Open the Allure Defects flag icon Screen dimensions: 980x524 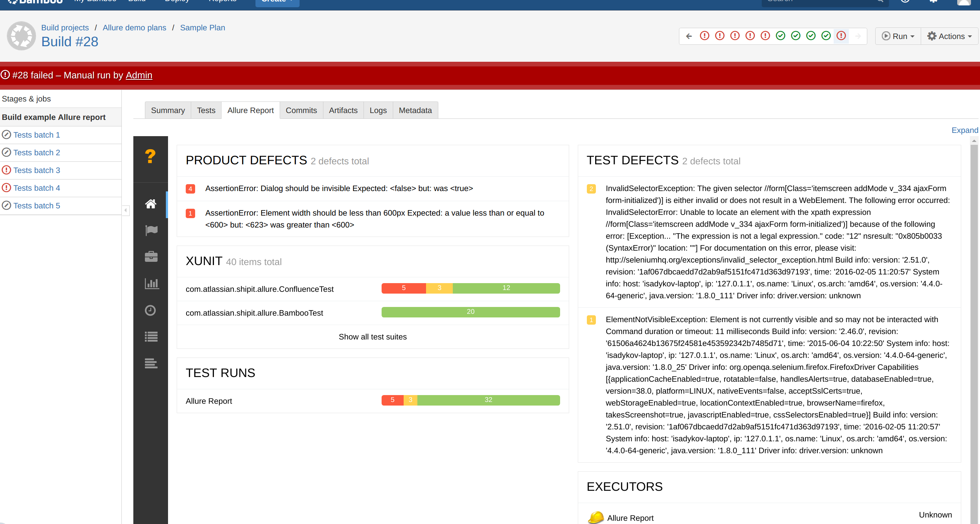point(151,230)
